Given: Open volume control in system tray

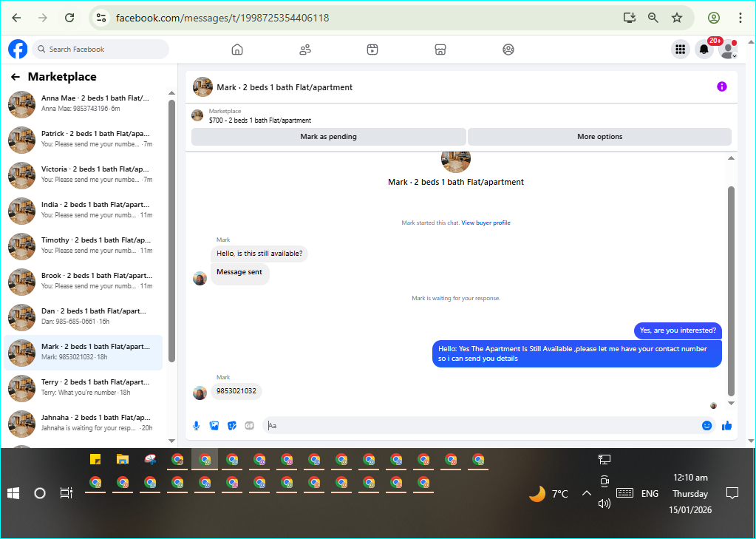Looking at the screenshot, I should [x=604, y=504].
